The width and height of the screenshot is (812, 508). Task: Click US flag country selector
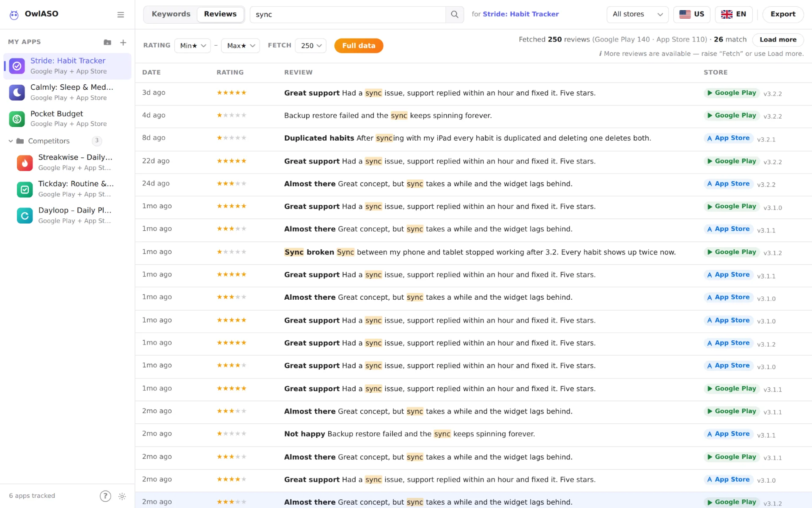pos(692,14)
